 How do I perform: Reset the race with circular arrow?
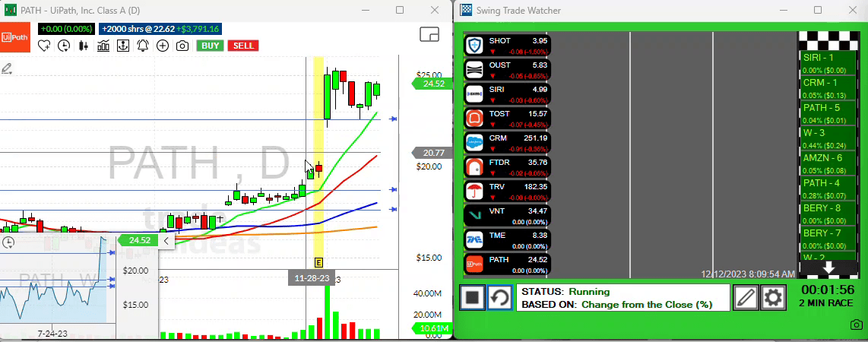pyautogui.click(x=499, y=298)
